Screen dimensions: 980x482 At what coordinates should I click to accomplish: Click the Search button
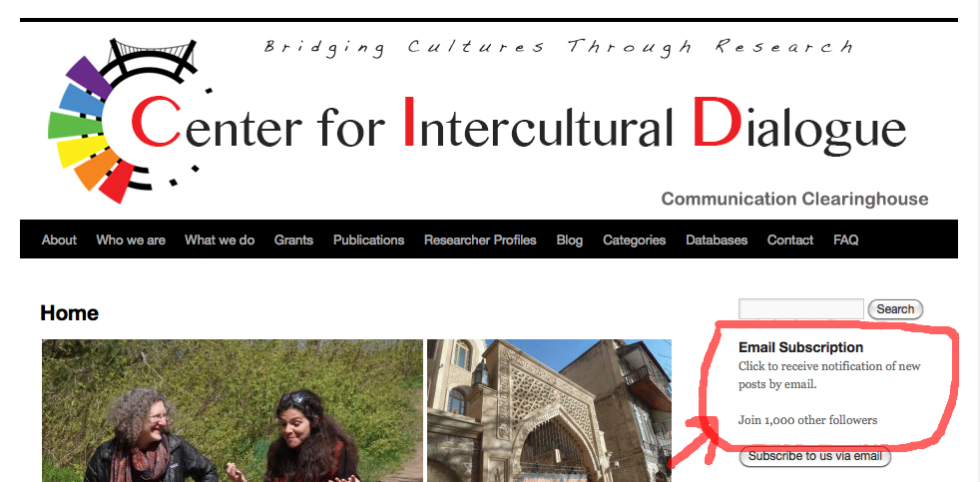pos(895,308)
